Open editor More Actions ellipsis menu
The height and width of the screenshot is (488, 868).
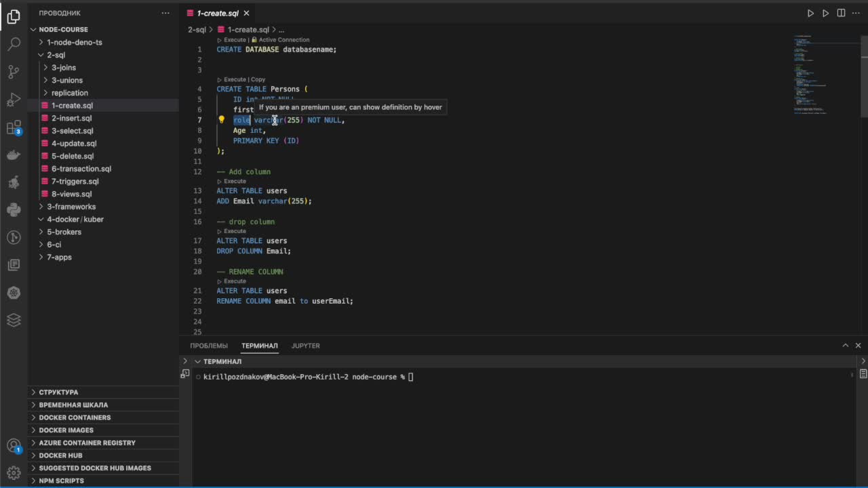856,13
